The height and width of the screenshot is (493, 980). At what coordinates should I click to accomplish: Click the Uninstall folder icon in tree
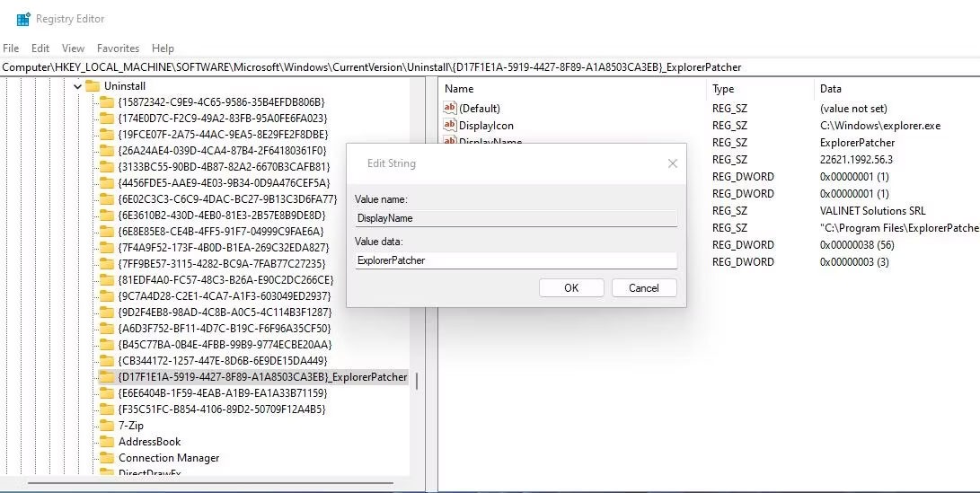coord(93,86)
